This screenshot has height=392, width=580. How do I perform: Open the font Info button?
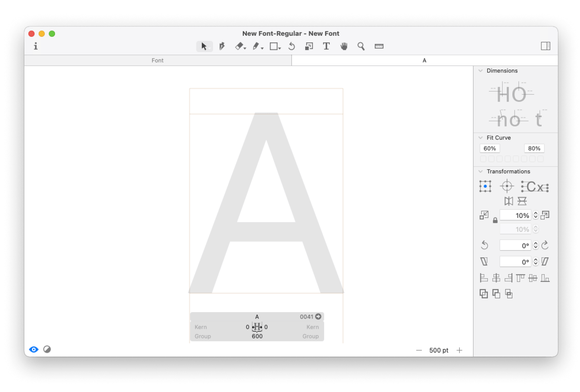coord(36,46)
